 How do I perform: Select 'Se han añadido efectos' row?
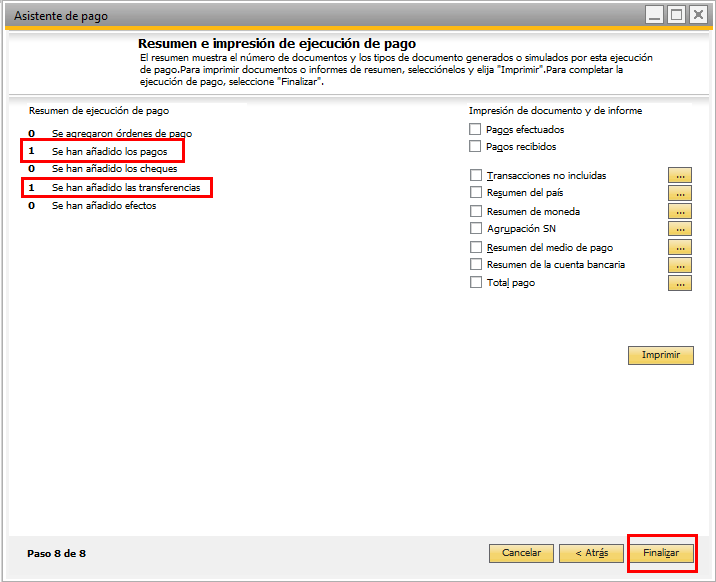point(92,205)
